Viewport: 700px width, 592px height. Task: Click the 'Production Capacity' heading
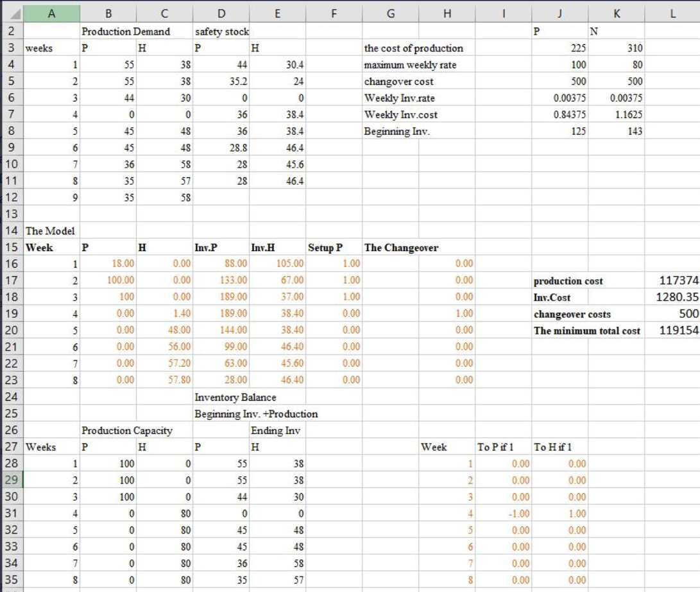point(127,431)
